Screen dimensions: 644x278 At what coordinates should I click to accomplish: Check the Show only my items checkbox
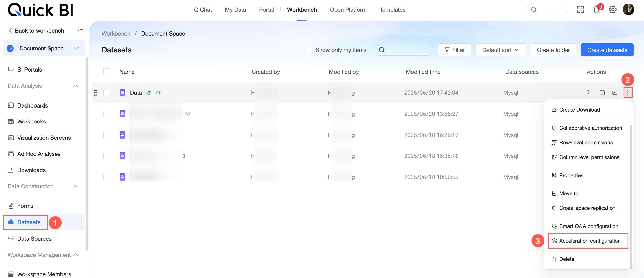(x=309, y=50)
